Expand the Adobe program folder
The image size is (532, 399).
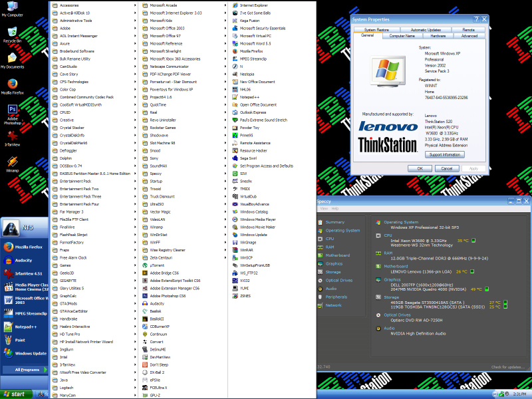tap(94, 29)
